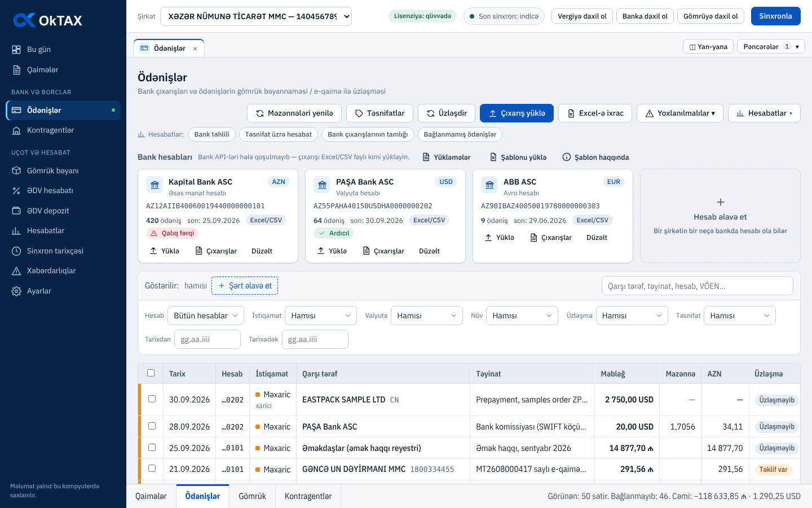Screen dimensions: 812x508
Task: Select Bank təhlili report chip
Action: pos(212,134)
